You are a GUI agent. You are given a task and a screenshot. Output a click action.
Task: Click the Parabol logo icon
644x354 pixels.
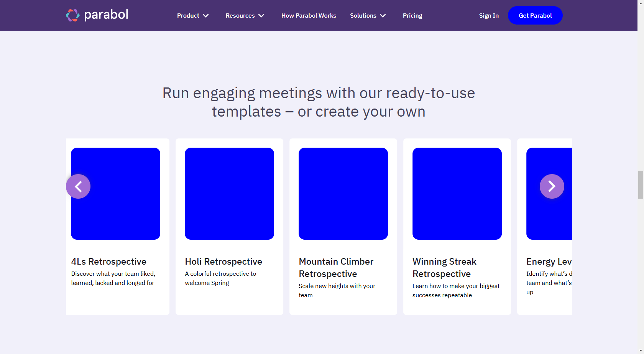pos(72,15)
